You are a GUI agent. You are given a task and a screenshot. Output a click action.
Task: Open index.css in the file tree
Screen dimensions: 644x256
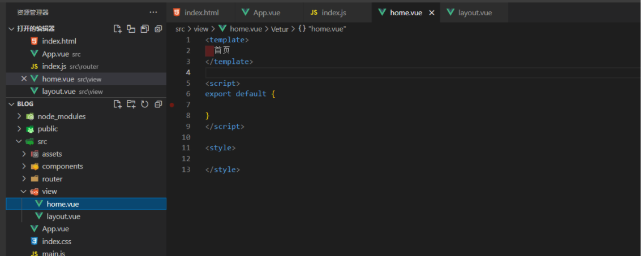86,241
